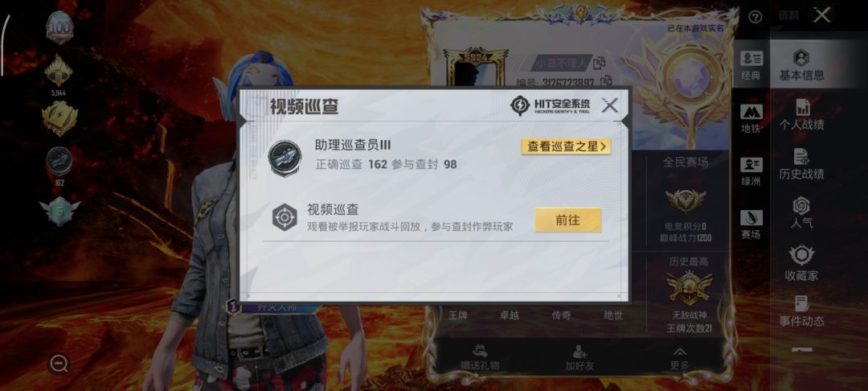Click the level 100 badge icon
The image size is (868, 391).
coord(59,27)
